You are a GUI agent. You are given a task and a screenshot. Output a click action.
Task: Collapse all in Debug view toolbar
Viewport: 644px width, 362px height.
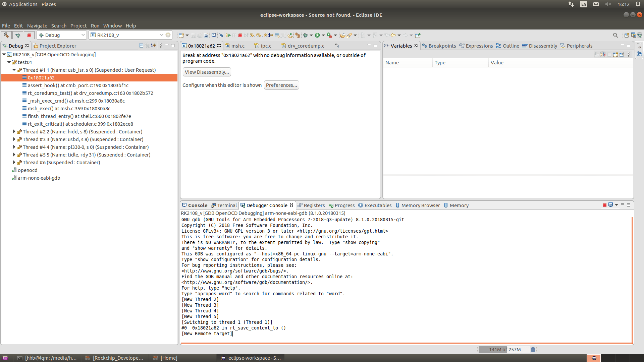(x=141, y=46)
